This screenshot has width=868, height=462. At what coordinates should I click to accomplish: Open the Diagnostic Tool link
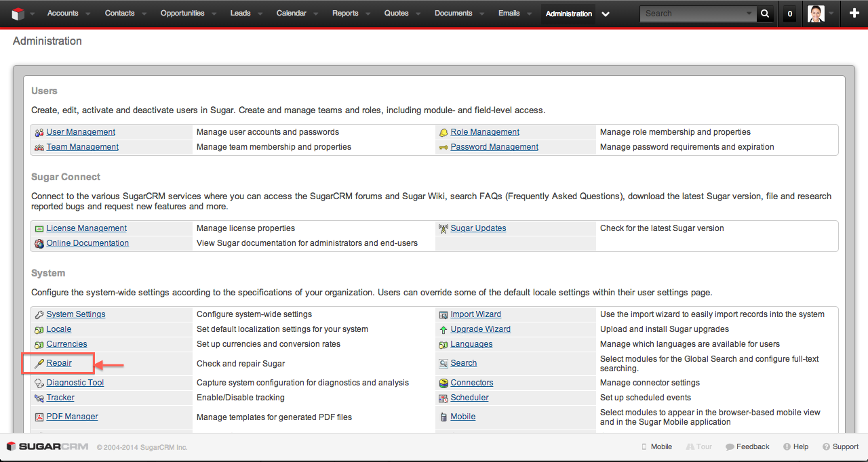click(x=75, y=383)
